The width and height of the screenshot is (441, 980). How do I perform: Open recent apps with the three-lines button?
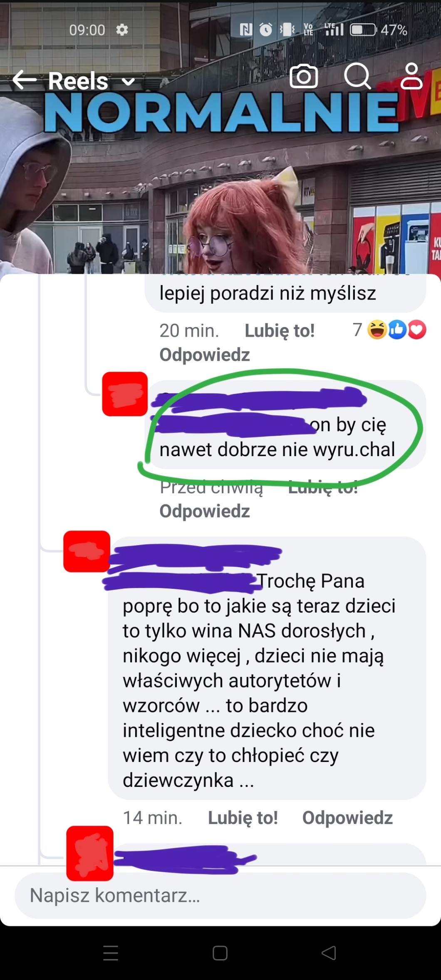111,953
